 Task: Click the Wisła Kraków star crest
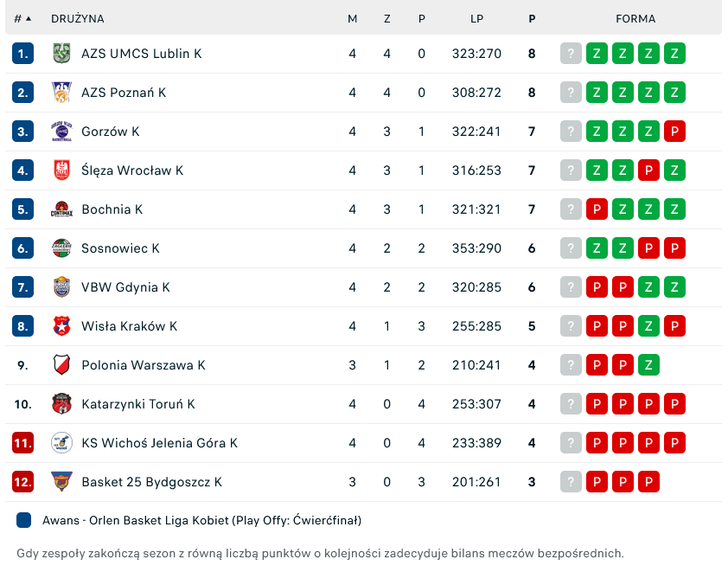click(x=61, y=326)
